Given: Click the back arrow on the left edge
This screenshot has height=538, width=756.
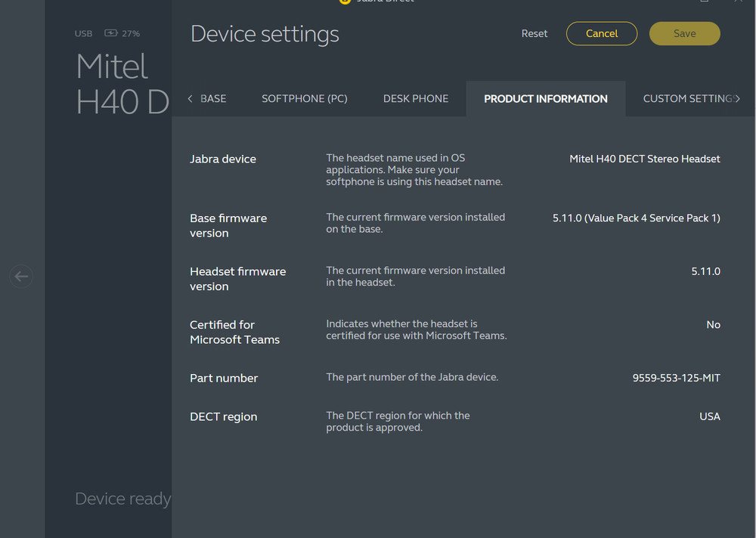Looking at the screenshot, I should [20, 276].
